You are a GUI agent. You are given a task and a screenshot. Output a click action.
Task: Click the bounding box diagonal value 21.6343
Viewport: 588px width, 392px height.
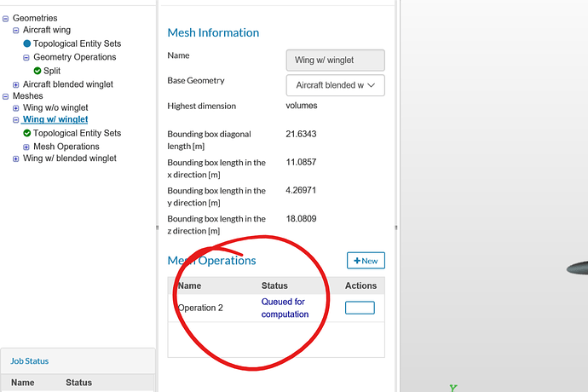301,134
